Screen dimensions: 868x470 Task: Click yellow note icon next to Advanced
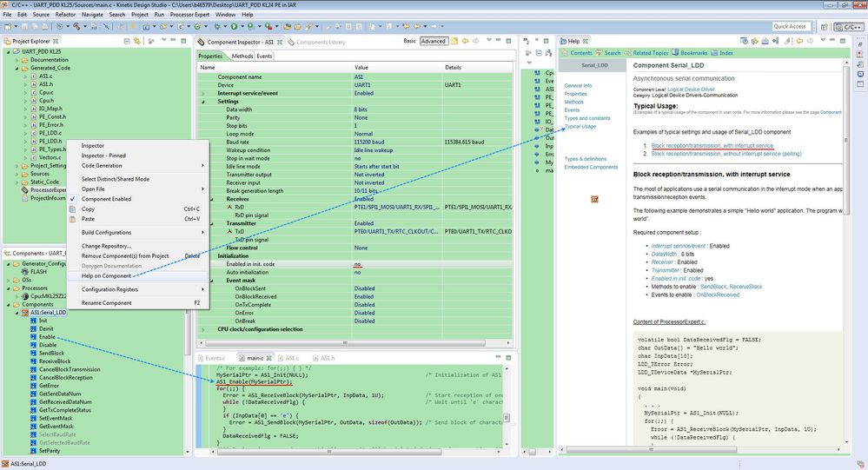tap(454, 41)
